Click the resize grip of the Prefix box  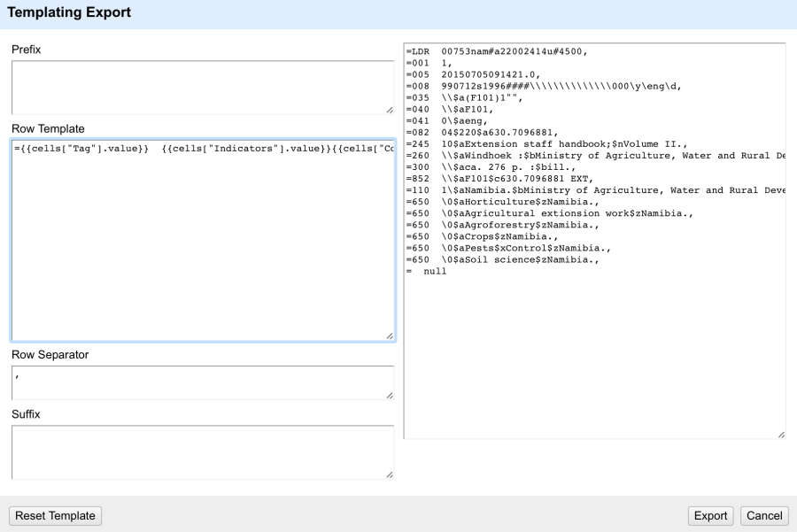[388, 109]
